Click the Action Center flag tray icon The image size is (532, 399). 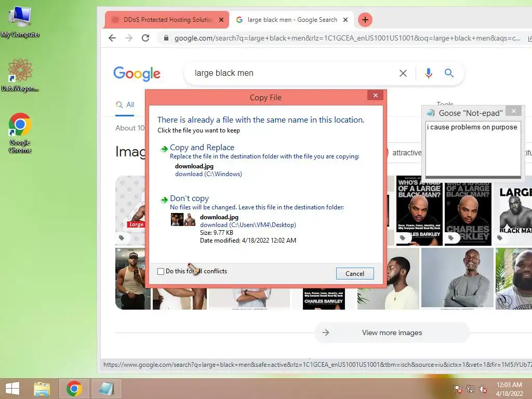coord(458,389)
